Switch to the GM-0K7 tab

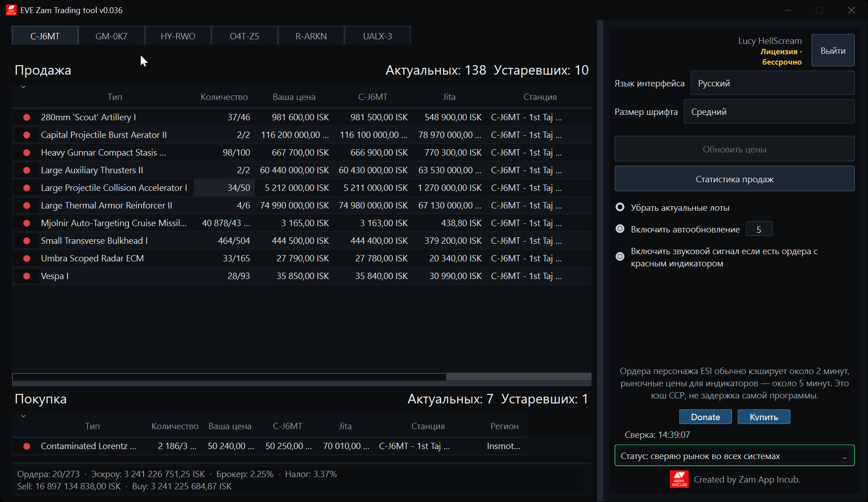111,36
